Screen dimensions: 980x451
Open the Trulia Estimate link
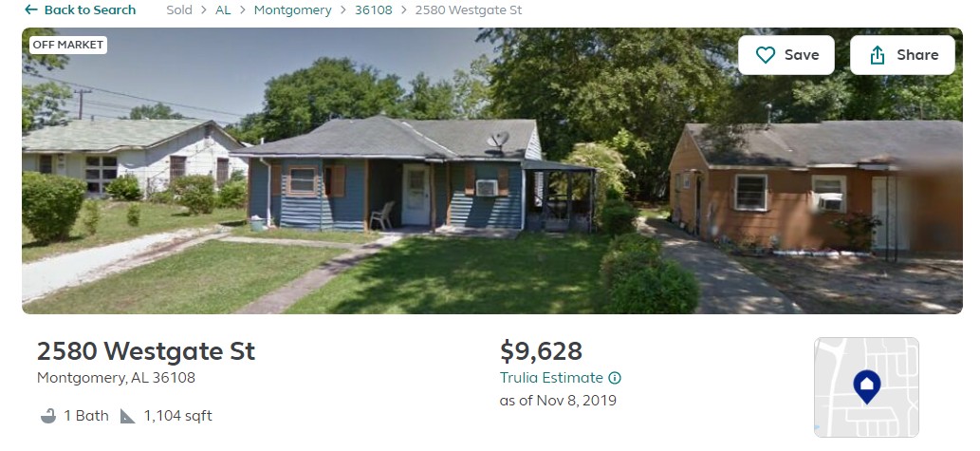click(x=551, y=378)
